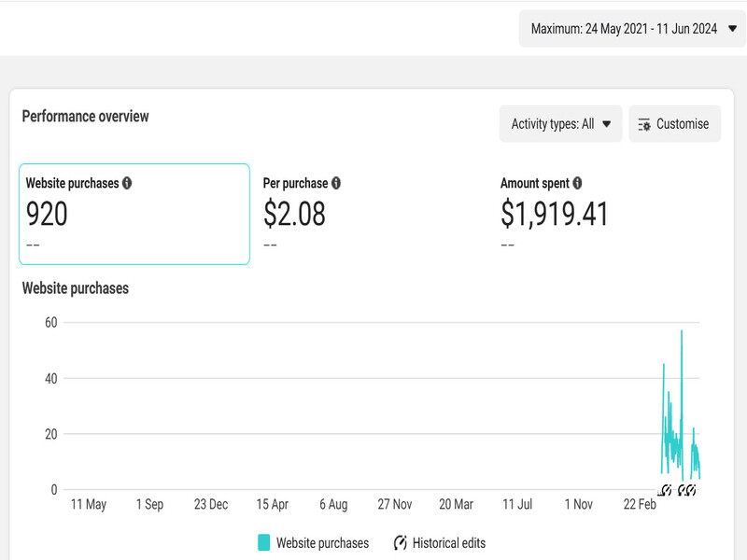Click the tallest peak in purchases chart
The image size is (747, 560).
[682, 332]
